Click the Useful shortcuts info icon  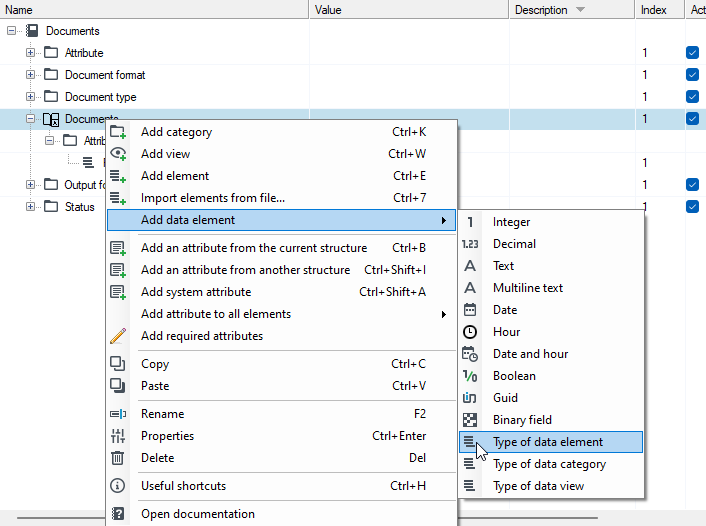[118, 485]
